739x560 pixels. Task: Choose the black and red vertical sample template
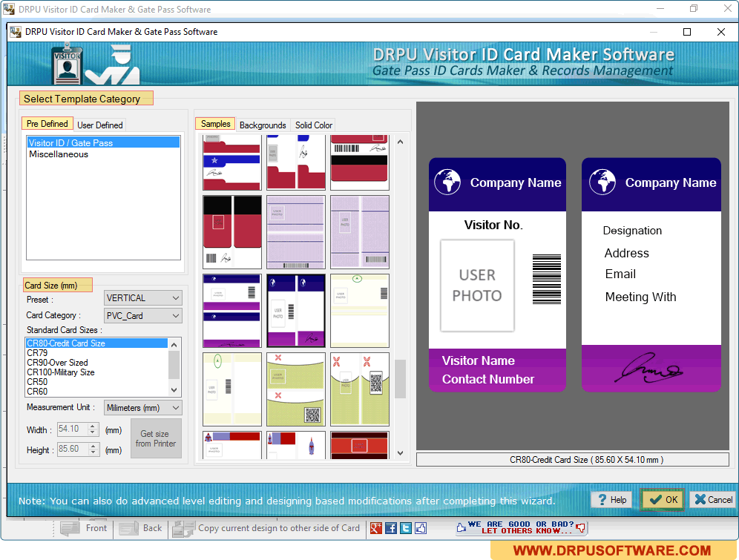[x=232, y=232]
